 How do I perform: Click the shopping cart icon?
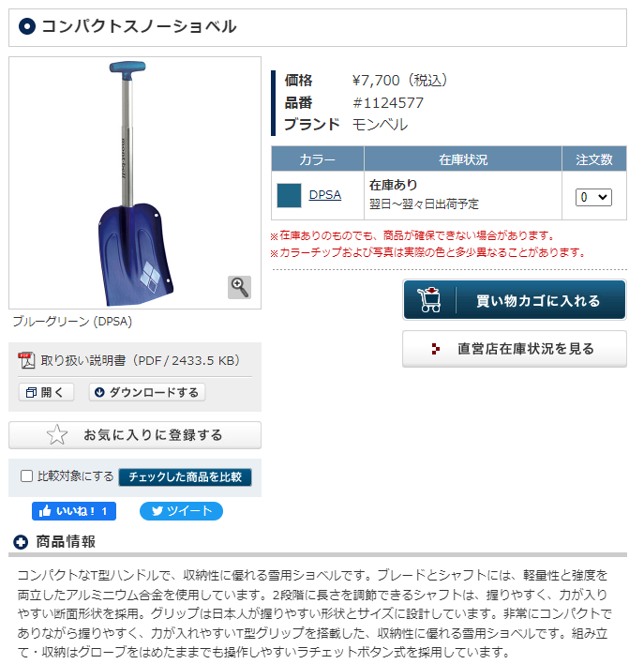(x=429, y=300)
